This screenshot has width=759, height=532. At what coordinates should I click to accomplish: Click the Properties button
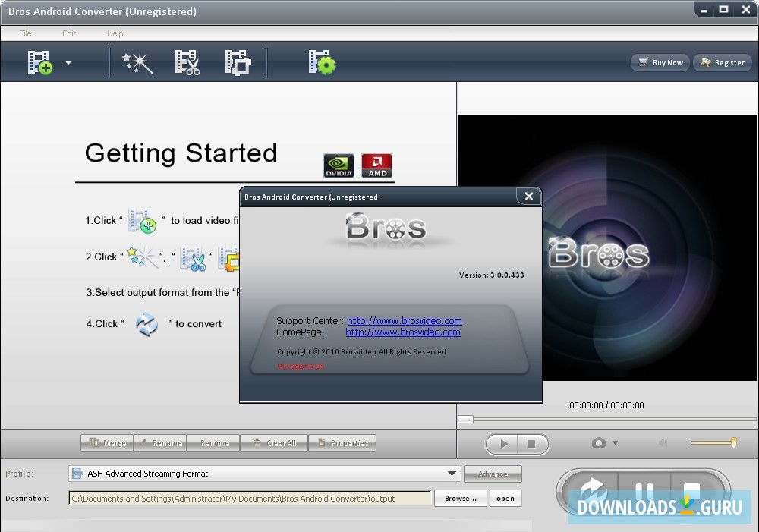[x=342, y=443]
